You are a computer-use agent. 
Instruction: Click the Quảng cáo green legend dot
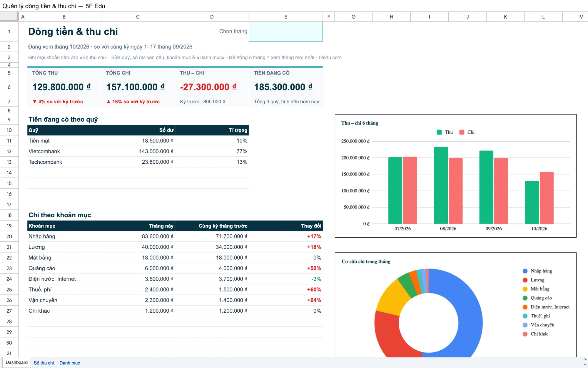525,298
